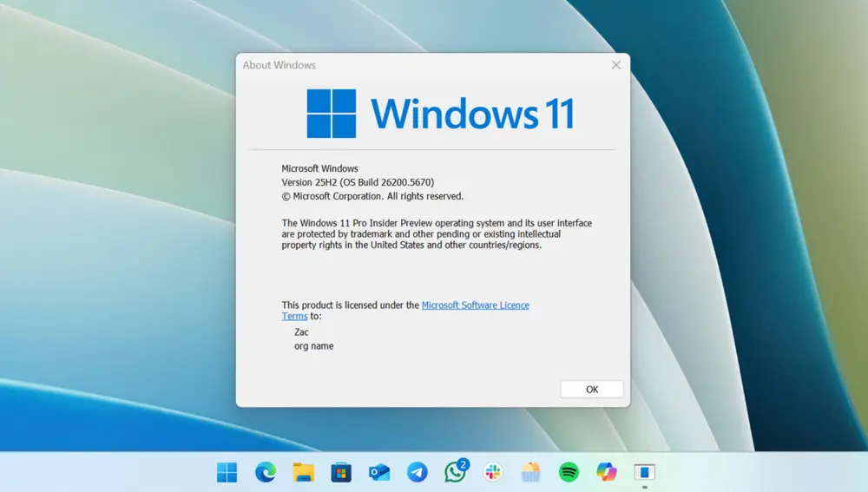Viewport: 868px width, 492px height.
Task: Open Outlook from the taskbar
Action: 379,472
